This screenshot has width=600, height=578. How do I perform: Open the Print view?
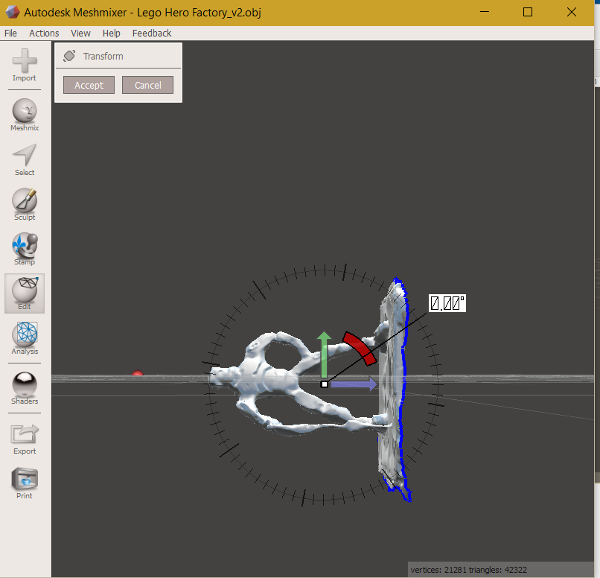point(24,483)
